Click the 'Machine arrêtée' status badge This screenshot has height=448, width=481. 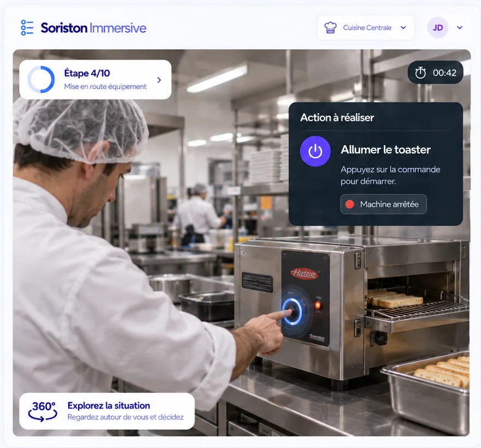point(384,204)
